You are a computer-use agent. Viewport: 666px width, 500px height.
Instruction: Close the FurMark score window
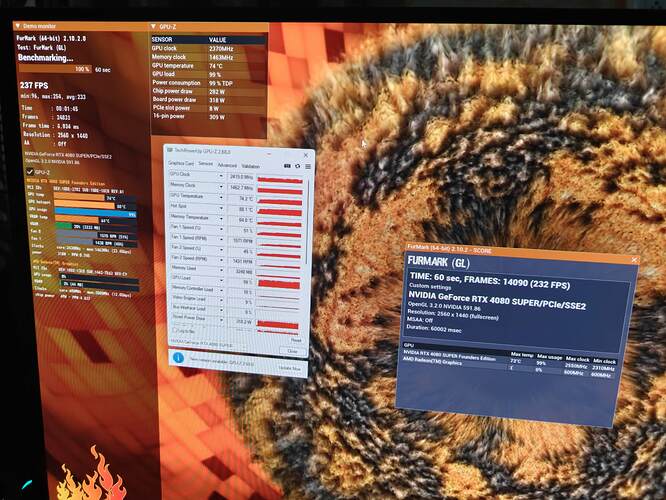[x=630, y=260]
